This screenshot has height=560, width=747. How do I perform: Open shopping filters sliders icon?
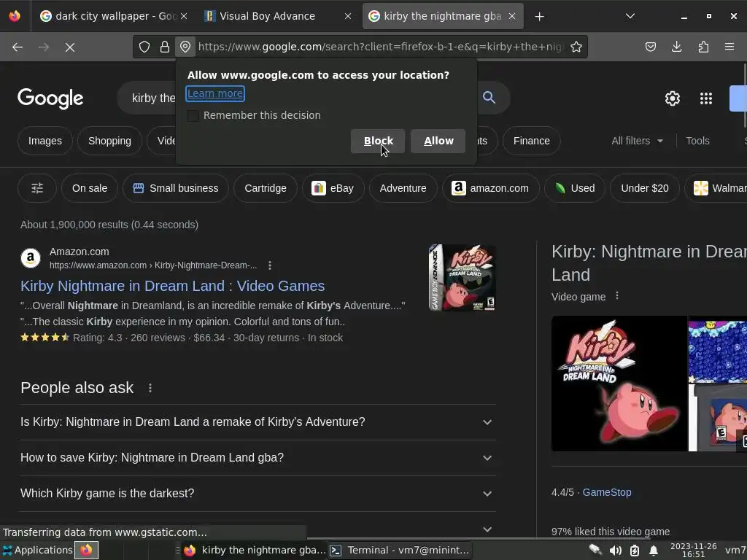tap(37, 188)
